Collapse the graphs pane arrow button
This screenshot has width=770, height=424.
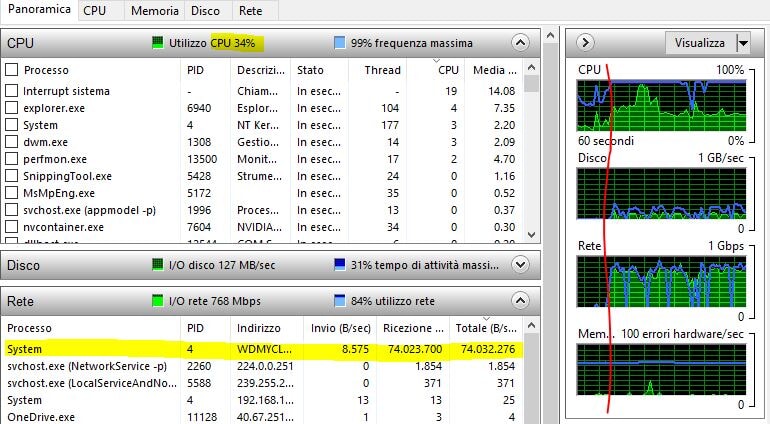coord(585,42)
